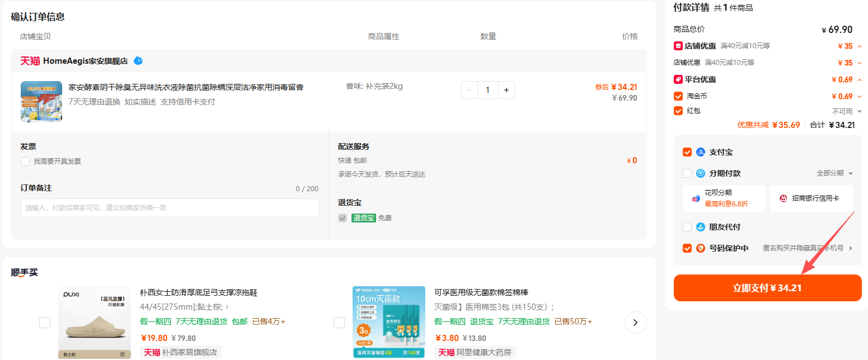The height and width of the screenshot is (360, 868).
Task: Select the 可孚 cotton swabs add-on checkbox
Action: 339,323
